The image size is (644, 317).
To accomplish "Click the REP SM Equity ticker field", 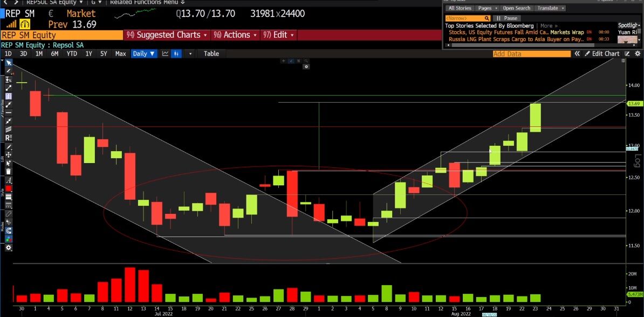I will pyautogui.click(x=61, y=35).
